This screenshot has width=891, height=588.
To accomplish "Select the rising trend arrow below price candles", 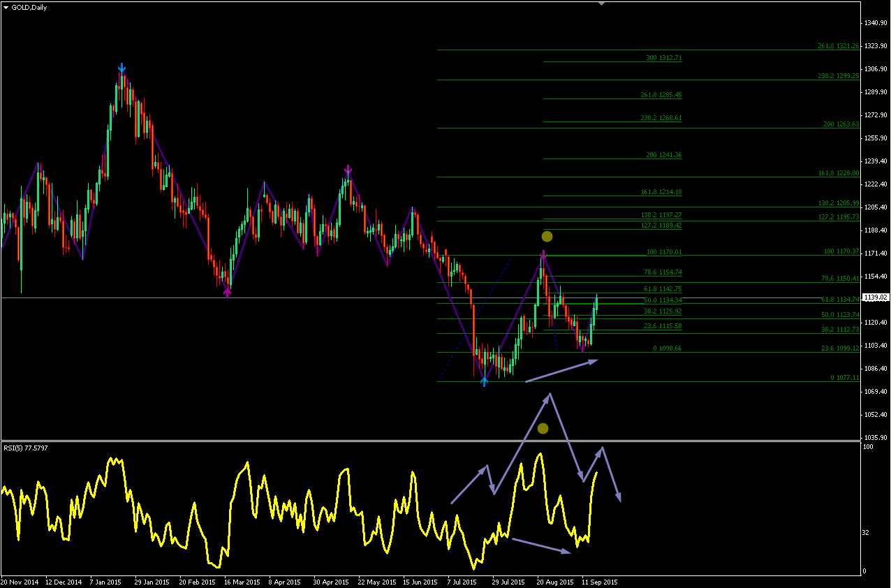I will coord(562,371).
